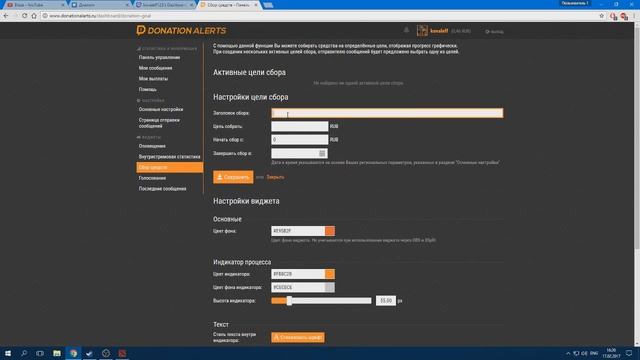This screenshot has width=640, height=360.
Task: Click orange font style button under Текст
Action: (298, 338)
